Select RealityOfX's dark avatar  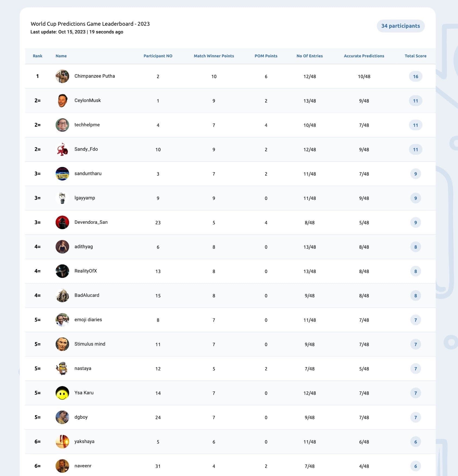(62, 271)
